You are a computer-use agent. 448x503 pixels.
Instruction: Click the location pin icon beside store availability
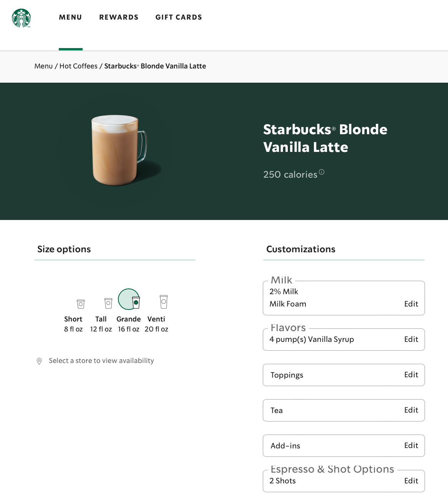point(39,361)
